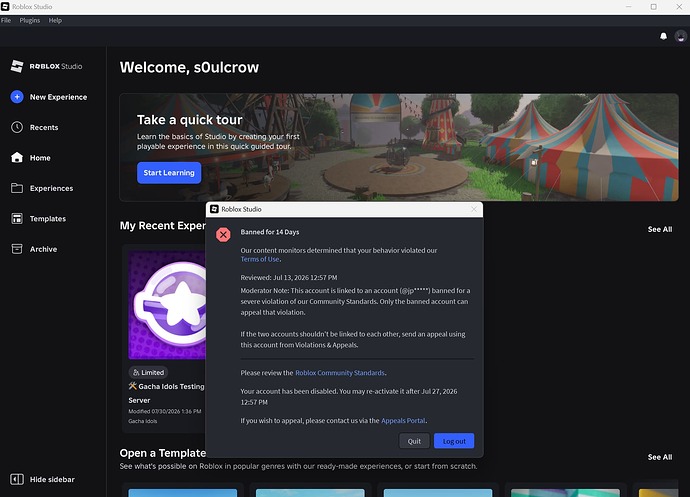Click Gacha Idols Testing Server title
Image resolution: width=690 pixels, height=497 pixels.
click(x=166, y=393)
